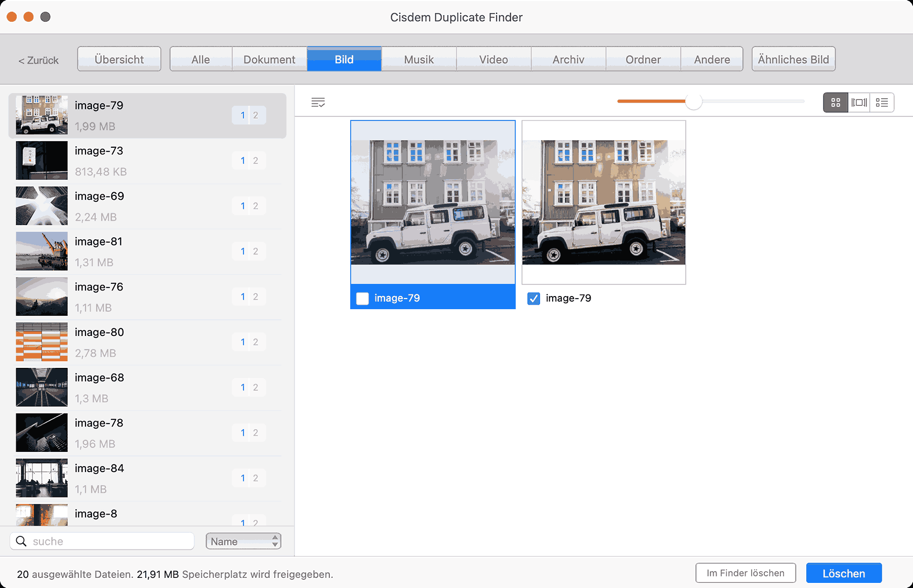This screenshot has height=588, width=913.
Task: Select the second image-79 preview thumbnail
Action: (x=604, y=202)
